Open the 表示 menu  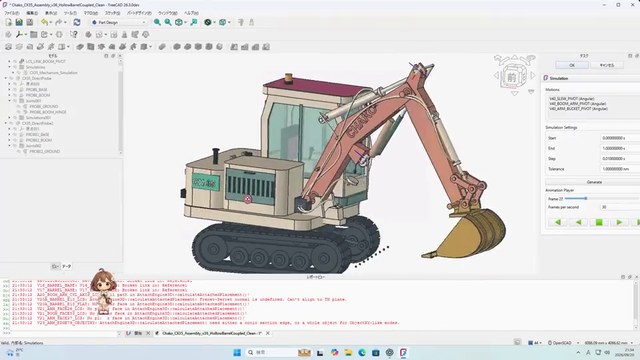tap(51, 13)
